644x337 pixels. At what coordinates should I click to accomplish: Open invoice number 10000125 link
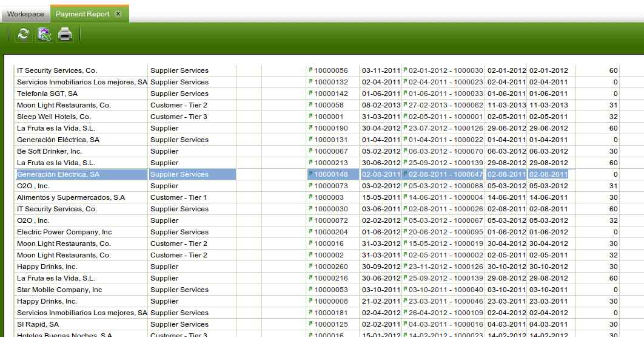tap(331, 324)
